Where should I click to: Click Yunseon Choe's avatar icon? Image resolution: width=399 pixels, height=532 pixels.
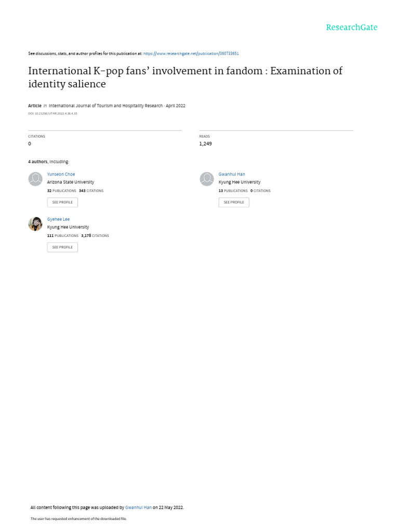[x=35, y=179]
